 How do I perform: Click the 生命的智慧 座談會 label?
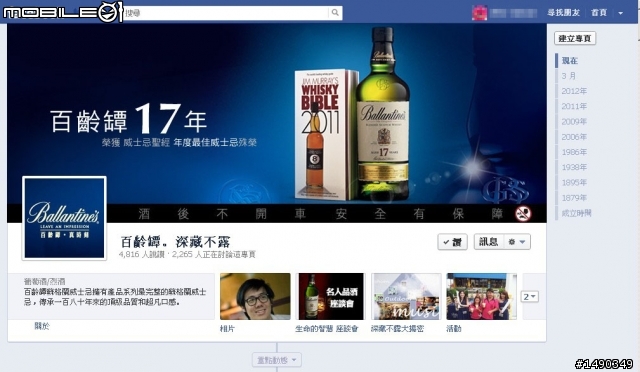(x=327, y=329)
